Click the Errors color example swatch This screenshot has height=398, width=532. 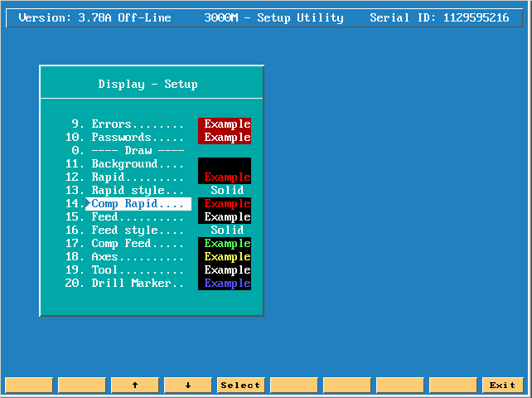click(x=225, y=124)
